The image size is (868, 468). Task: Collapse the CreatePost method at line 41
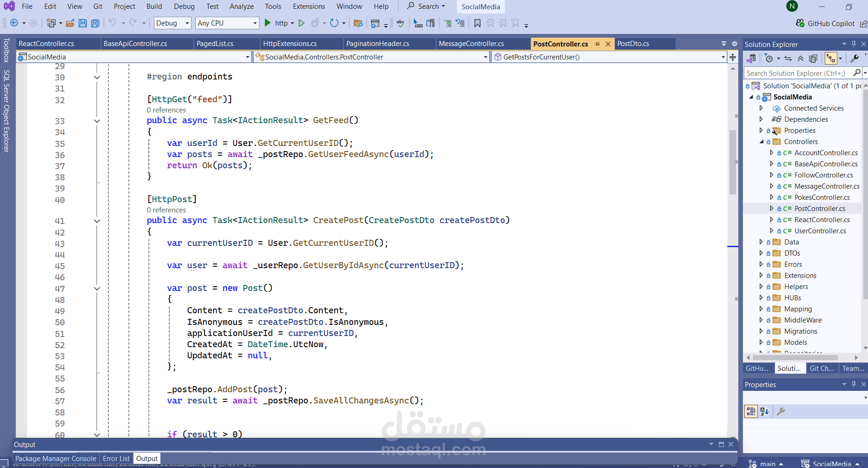point(97,221)
